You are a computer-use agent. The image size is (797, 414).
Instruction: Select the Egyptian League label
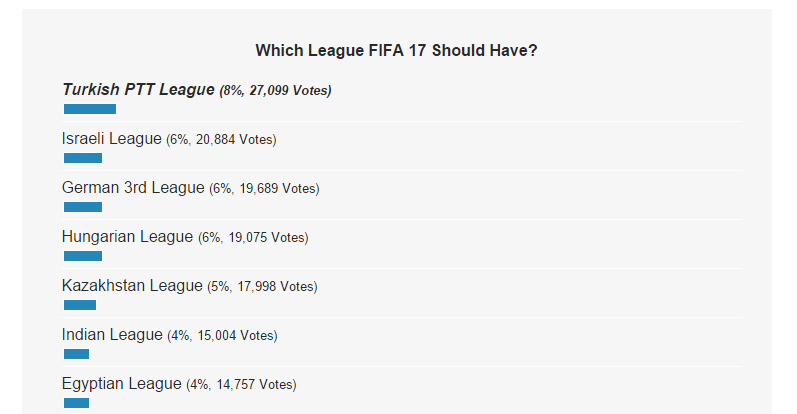tap(121, 383)
